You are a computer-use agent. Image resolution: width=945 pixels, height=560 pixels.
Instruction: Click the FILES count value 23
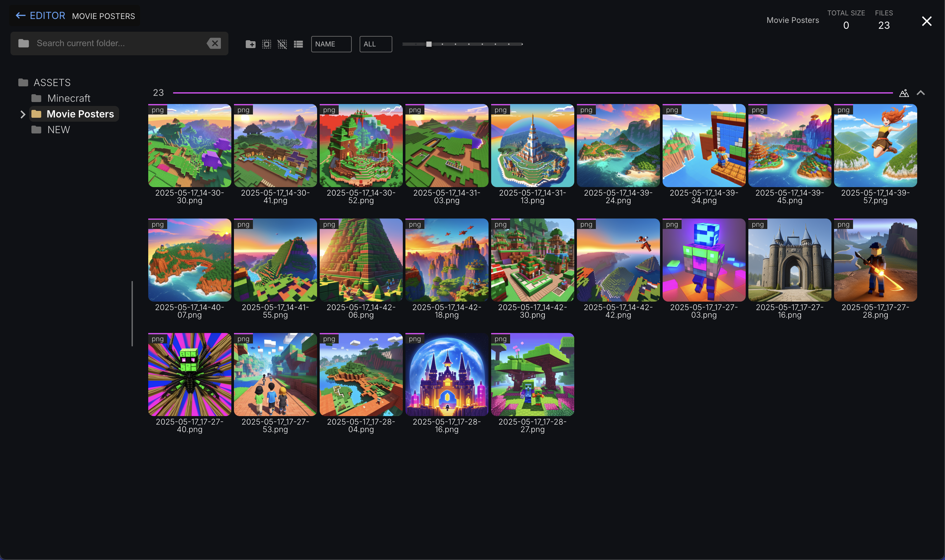(884, 25)
